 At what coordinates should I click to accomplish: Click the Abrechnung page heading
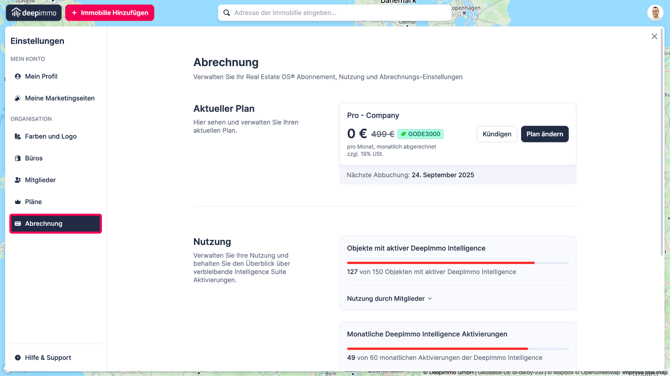tap(226, 62)
